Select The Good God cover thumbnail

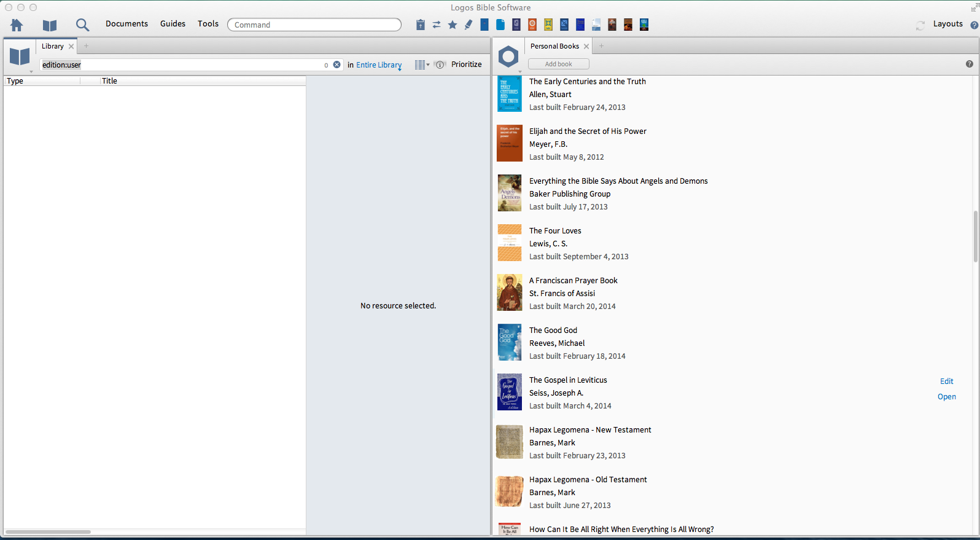coord(509,342)
